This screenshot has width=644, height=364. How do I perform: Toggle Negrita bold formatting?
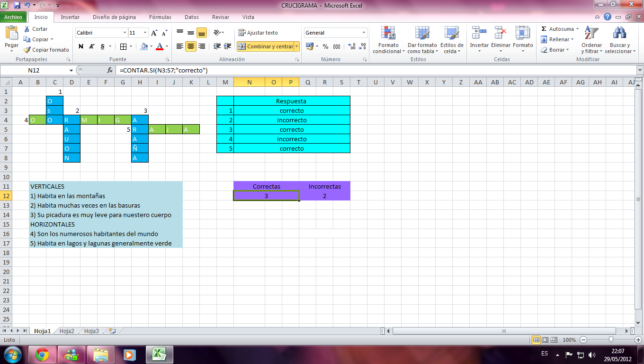pos(81,46)
